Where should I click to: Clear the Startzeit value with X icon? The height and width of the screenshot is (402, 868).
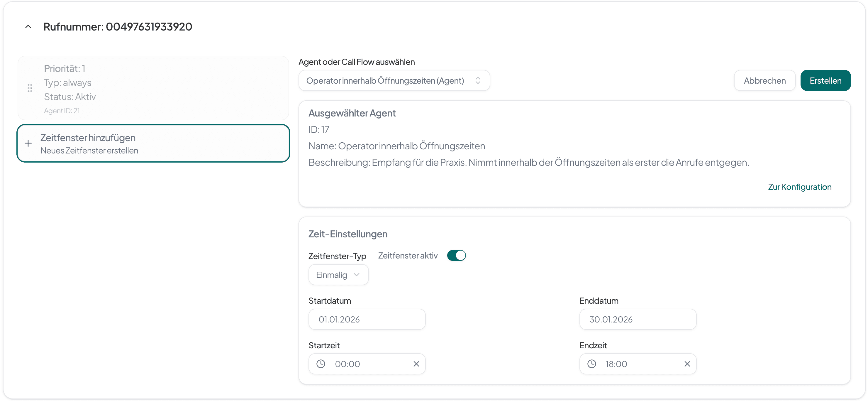[x=416, y=364]
